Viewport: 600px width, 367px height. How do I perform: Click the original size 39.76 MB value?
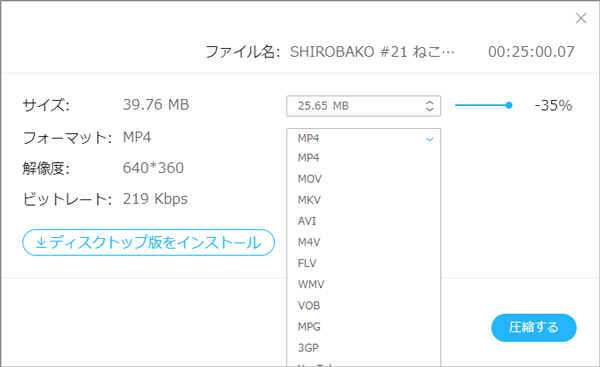(x=156, y=104)
